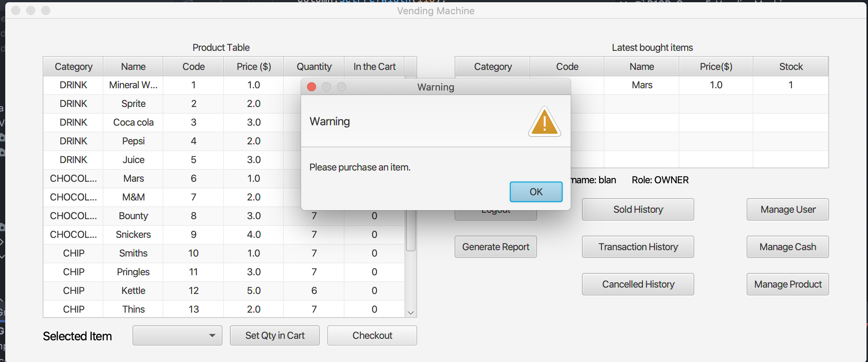Sort product table by Price ($) header
The height and width of the screenshot is (362, 868).
click(254, 67)
